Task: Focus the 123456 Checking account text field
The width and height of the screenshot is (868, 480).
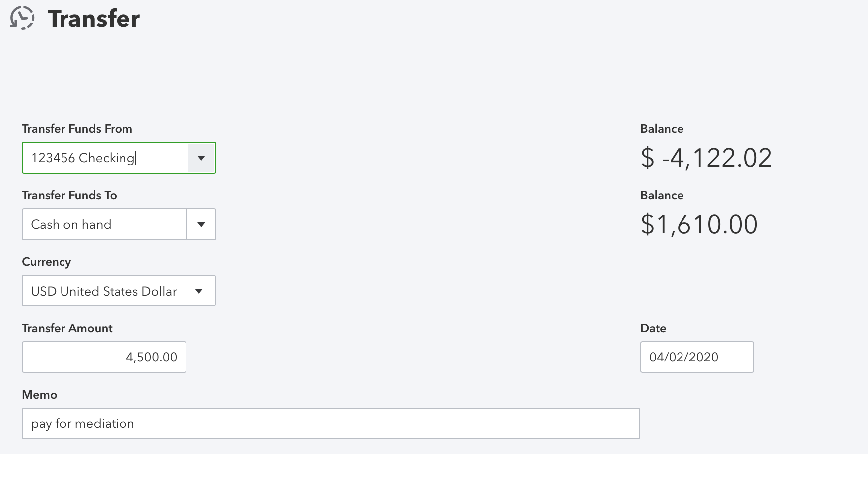Action: 106,158
